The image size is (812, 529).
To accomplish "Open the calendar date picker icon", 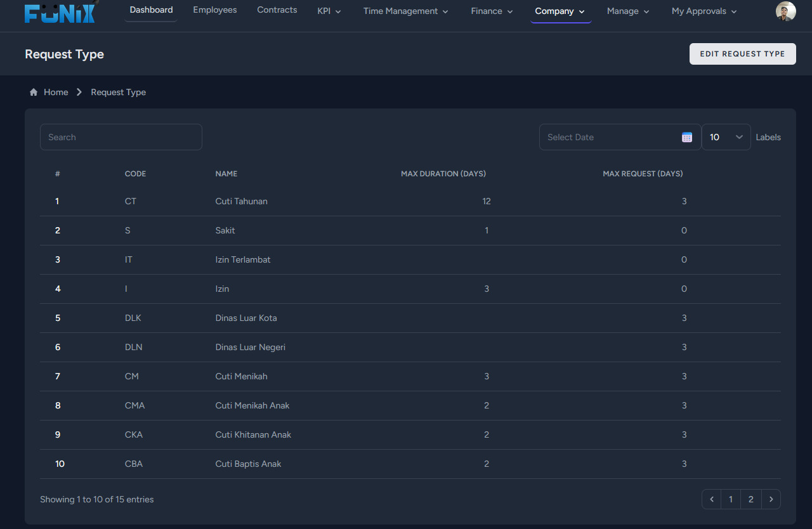I will coord(686,137).
